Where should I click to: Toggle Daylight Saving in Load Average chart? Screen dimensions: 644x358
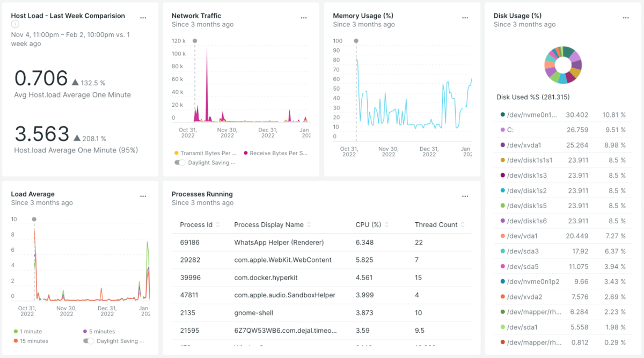tap(89, 341)
